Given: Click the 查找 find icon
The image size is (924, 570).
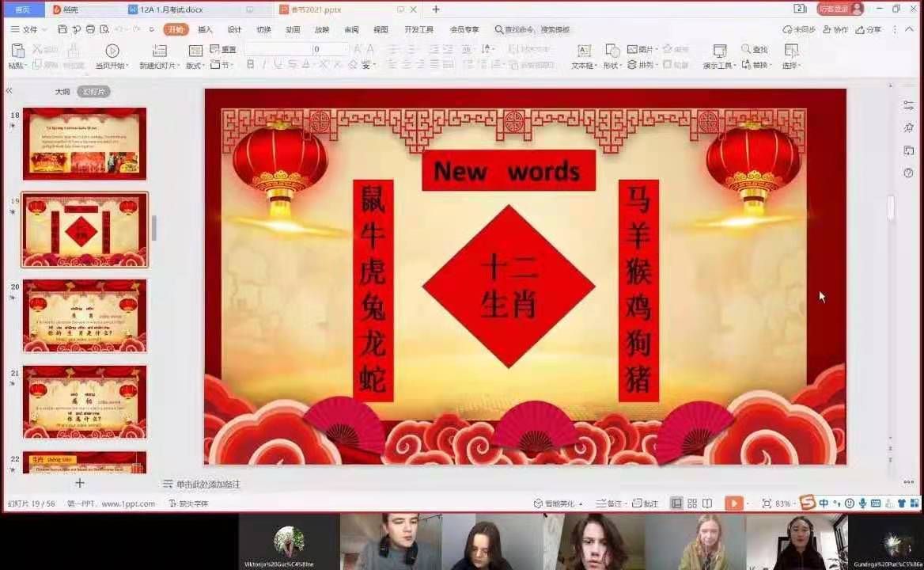Looking at the screenshot, I should point(754,49).
